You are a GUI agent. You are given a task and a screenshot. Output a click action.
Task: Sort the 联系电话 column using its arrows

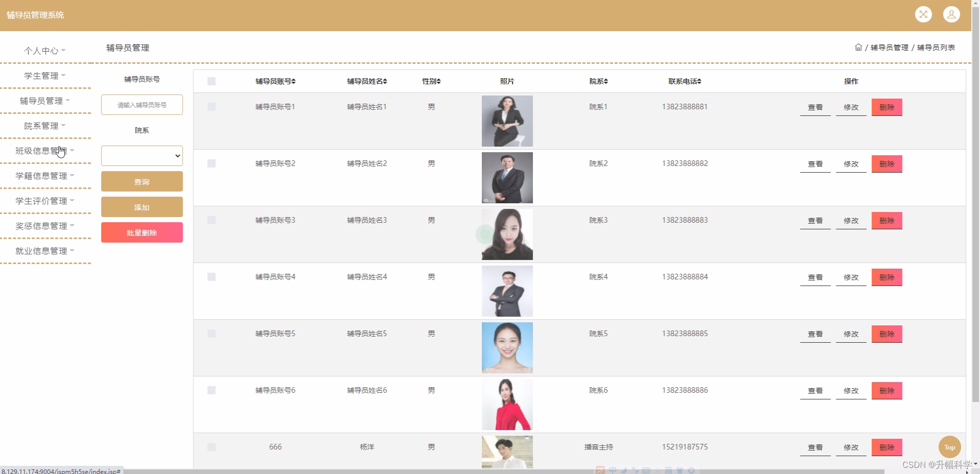point(700,81)
